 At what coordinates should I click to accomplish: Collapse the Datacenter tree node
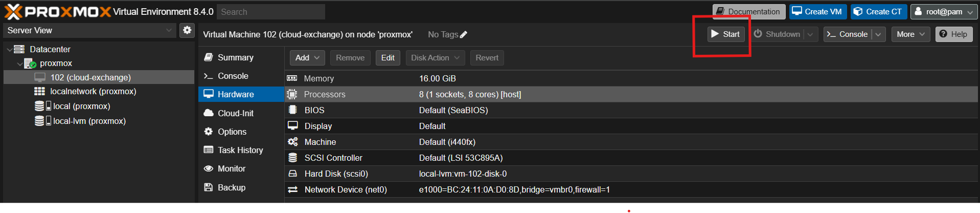tap(9, 50)
